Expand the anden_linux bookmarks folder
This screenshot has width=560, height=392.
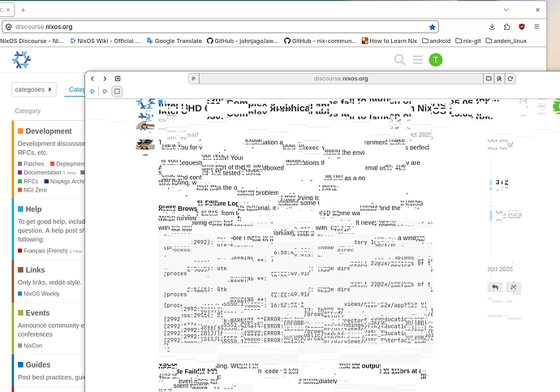[506, 41]
